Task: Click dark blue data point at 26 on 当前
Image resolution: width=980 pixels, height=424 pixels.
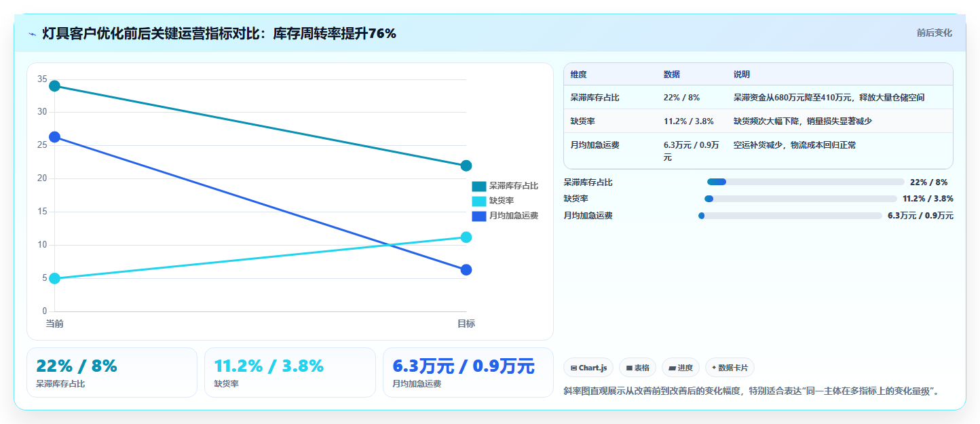Action: (x=55, y=137)
